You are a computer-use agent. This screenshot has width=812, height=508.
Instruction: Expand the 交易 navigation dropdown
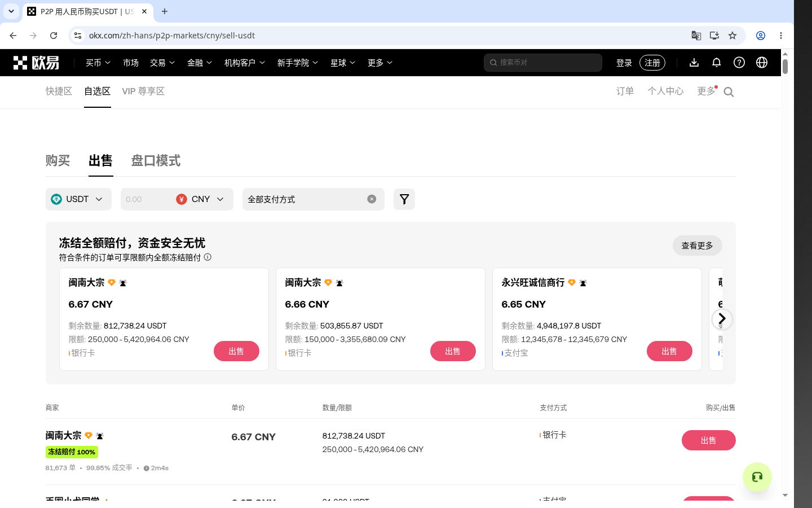point(162,63)
